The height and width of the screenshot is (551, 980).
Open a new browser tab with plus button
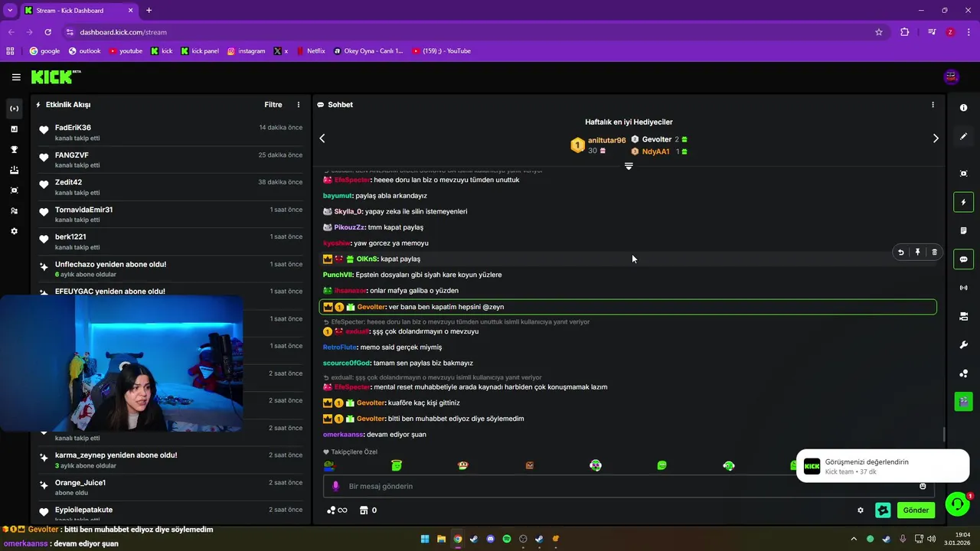click(x=149, y=11)
